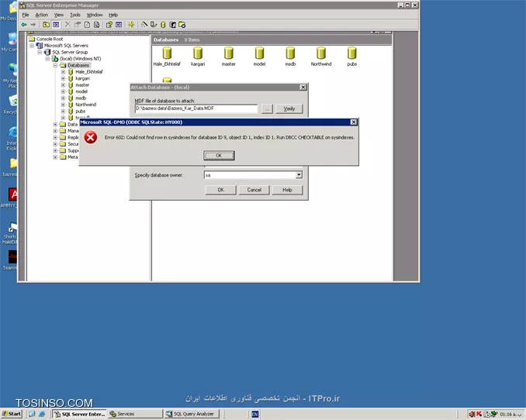526x420 pixels.
Task: Click the Help question mark toolbar icon
Action: point(109,25)
